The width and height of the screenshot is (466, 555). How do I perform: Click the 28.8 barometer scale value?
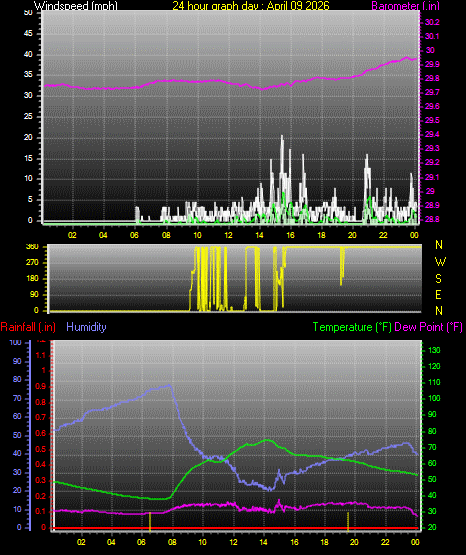pos(432,219)
